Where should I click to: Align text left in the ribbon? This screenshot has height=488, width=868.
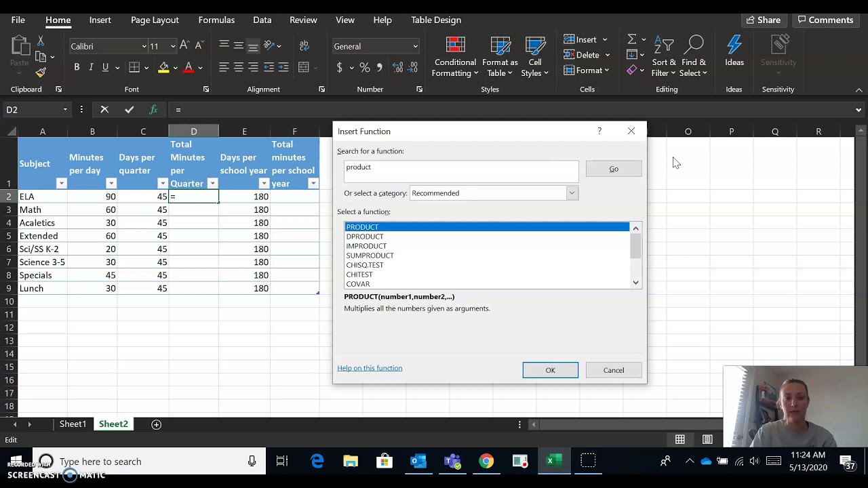(224, 67)
